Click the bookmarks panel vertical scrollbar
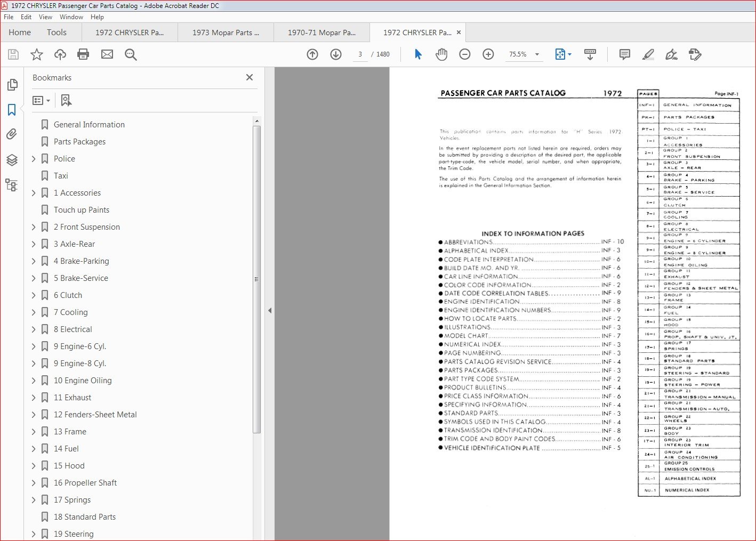Image resolution: width=756 pixels, height=541 pixels. (257, 279)
